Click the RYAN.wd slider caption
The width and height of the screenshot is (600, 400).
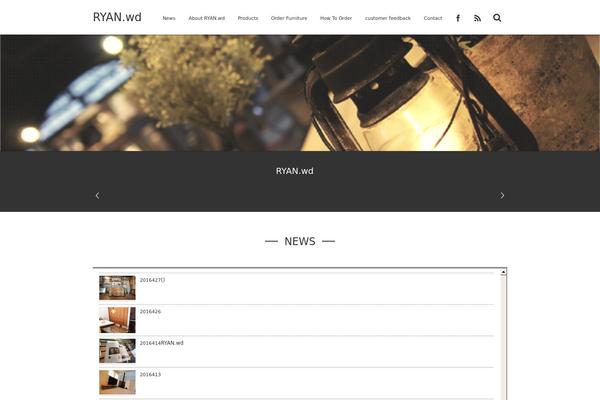[295, 171]
